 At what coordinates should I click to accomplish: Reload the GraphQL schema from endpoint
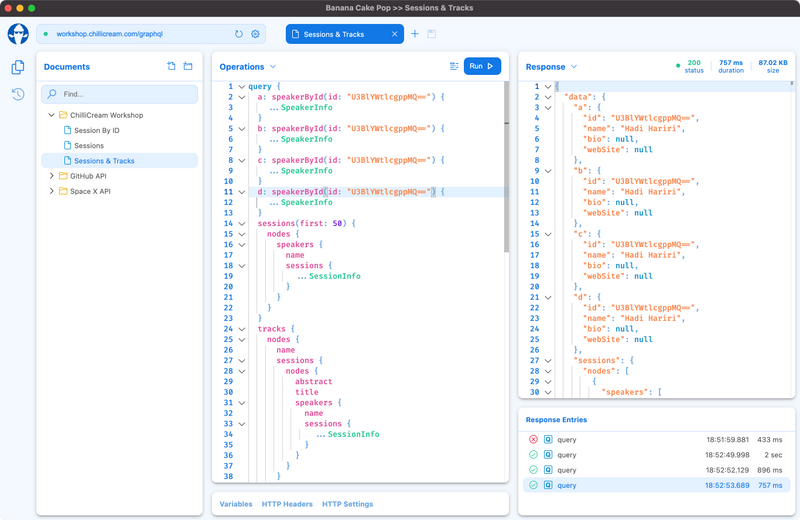239,34
